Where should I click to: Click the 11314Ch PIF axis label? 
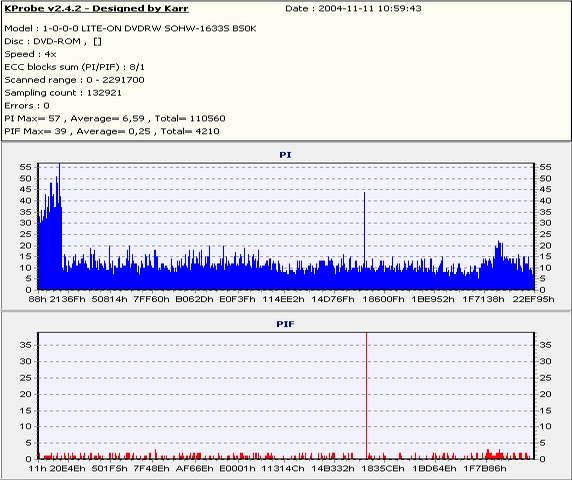(283, 468)
